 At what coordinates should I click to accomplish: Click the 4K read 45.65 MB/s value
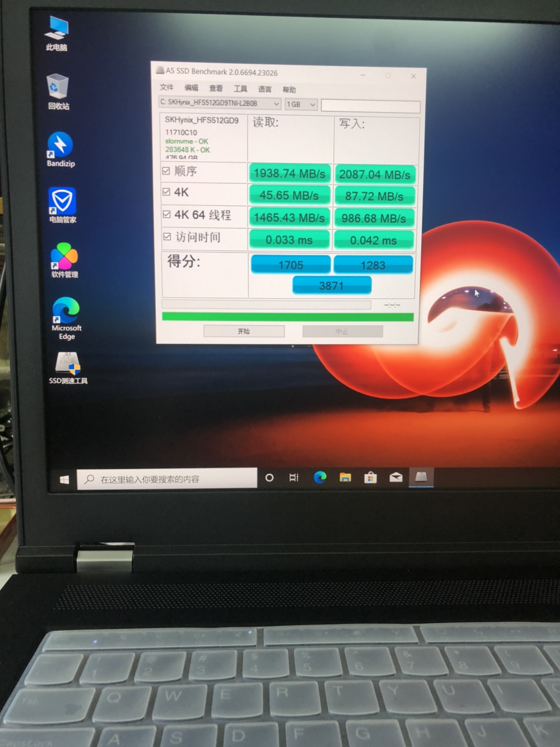(289, 195)
